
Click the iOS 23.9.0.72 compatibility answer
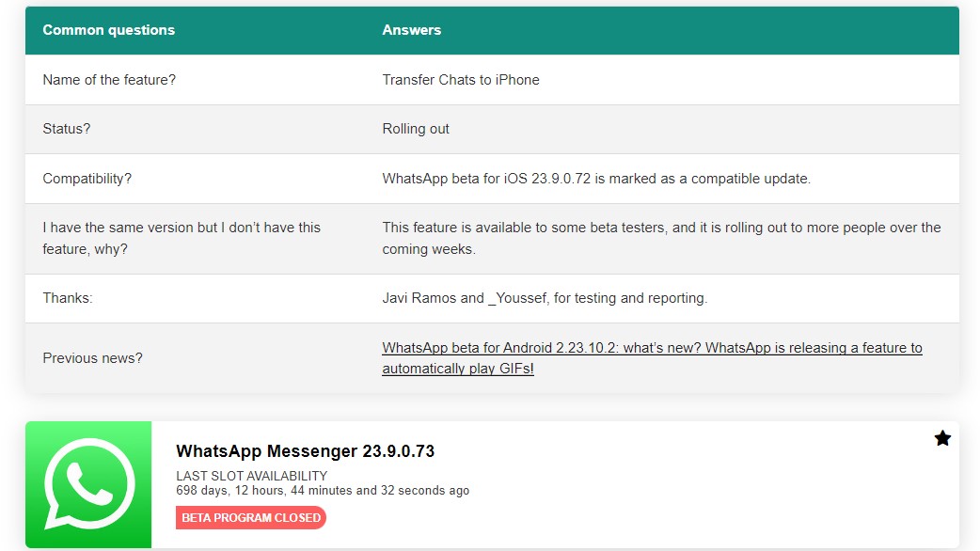[595, 179]
